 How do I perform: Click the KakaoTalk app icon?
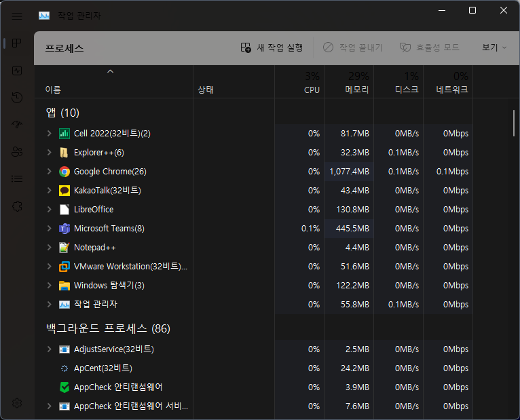64,191
